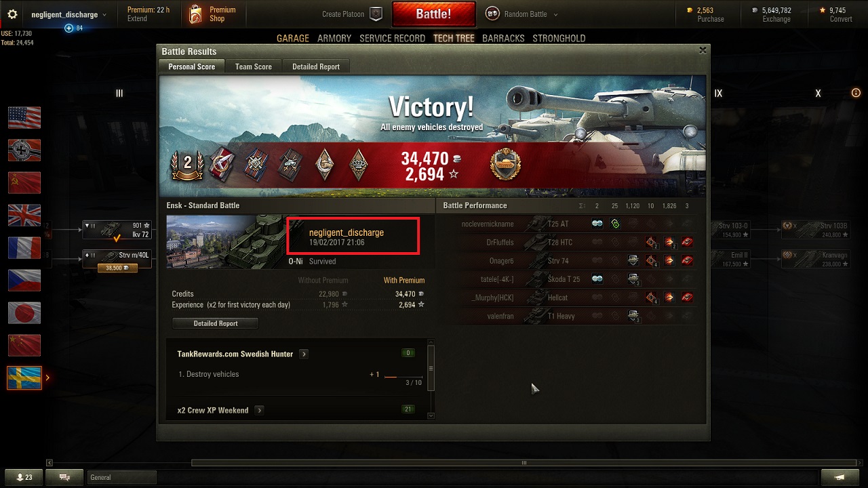This screenshot has height=488, width=868.
Task: Open the contacts list with 23 online
Action: pos(24,477)
